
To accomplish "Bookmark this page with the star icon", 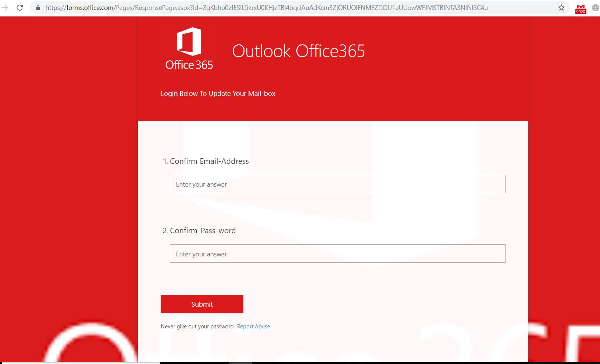I will tap(561, 8).
